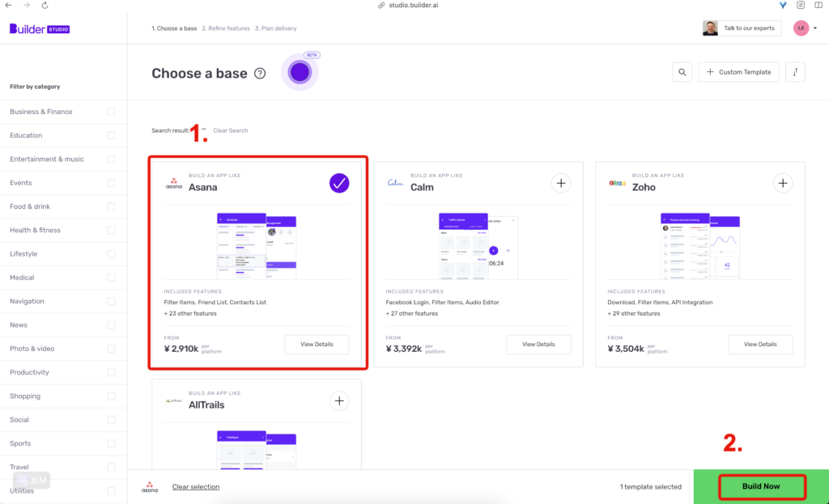The width and height of the screenshot is (829, 504).
Task: Click the expert's avatar photo
Action: coord(710,28)
